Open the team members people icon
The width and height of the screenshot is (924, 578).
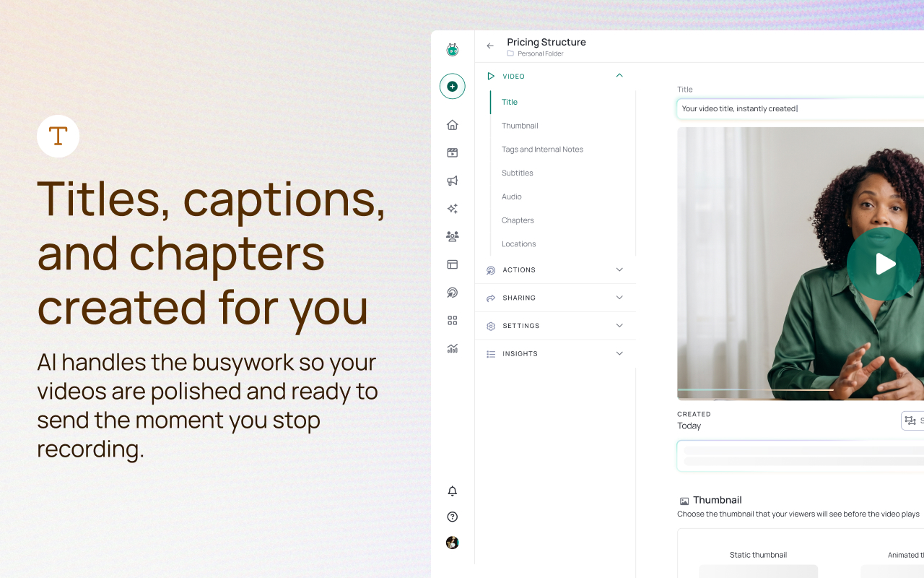(453, 236)
